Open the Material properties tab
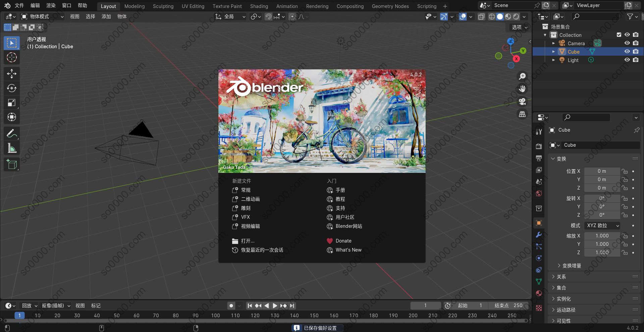The width and height of the screenshot is (644, 332). tap(539, 293)
